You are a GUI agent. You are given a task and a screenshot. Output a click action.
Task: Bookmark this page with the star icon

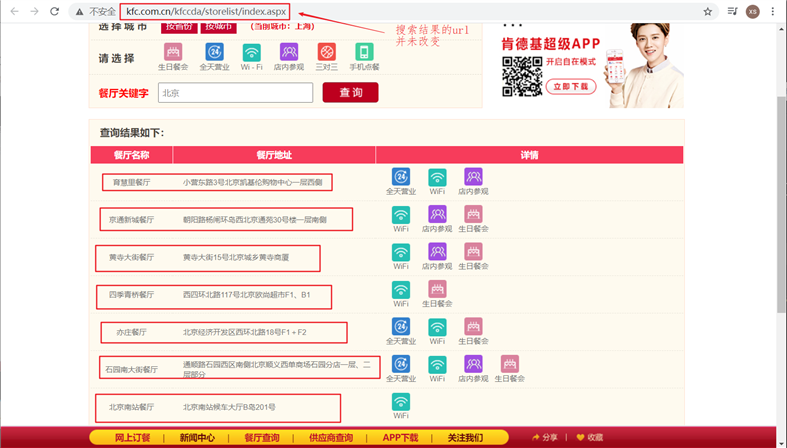[x=708, y=12]
